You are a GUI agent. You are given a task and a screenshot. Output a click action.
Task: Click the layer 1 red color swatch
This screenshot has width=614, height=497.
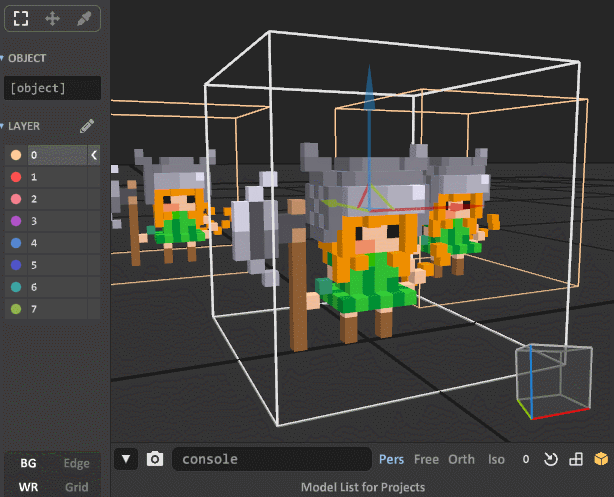click(x=16, y=177)
